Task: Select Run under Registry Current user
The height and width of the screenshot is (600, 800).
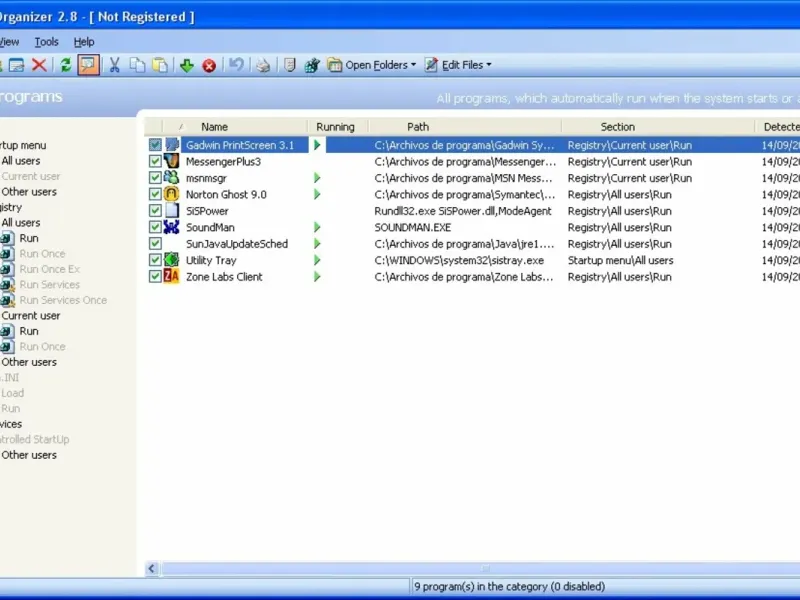Action: click(29, 331)
